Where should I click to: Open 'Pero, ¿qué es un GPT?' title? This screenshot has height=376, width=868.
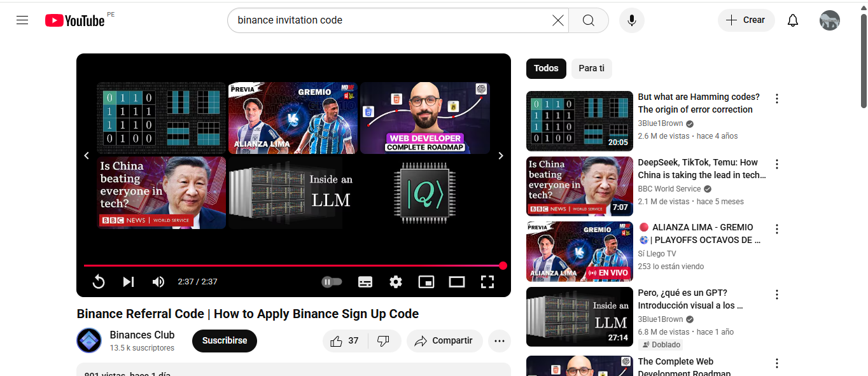[691, 299]
